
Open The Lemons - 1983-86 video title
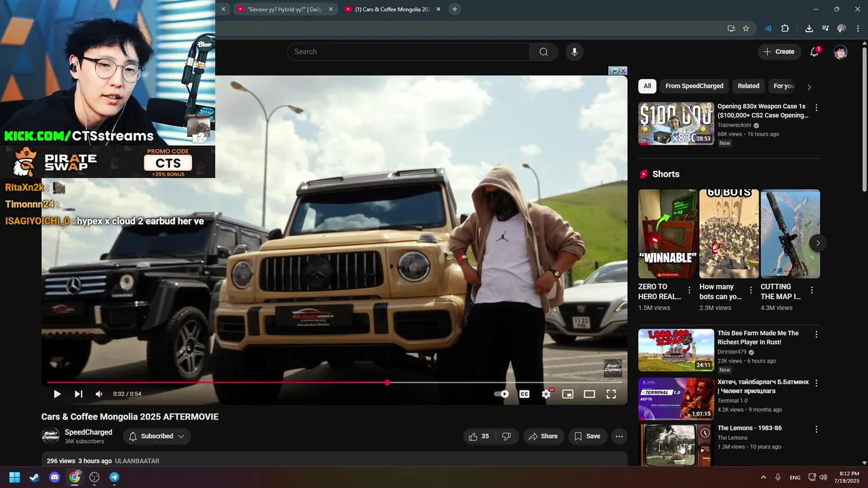749,428
